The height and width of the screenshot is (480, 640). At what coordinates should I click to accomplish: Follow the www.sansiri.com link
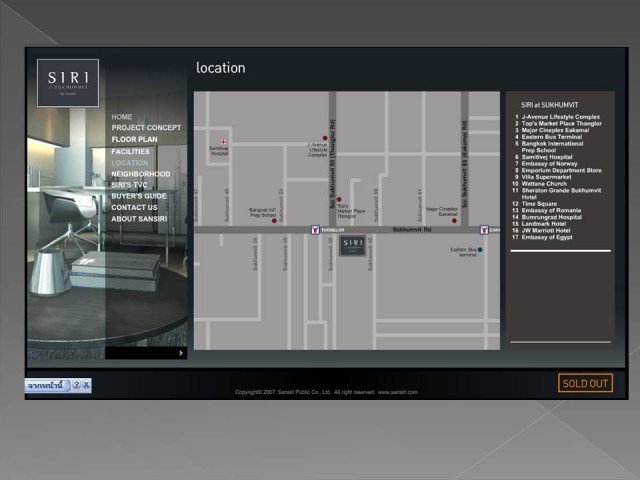(x=398, y=392)
